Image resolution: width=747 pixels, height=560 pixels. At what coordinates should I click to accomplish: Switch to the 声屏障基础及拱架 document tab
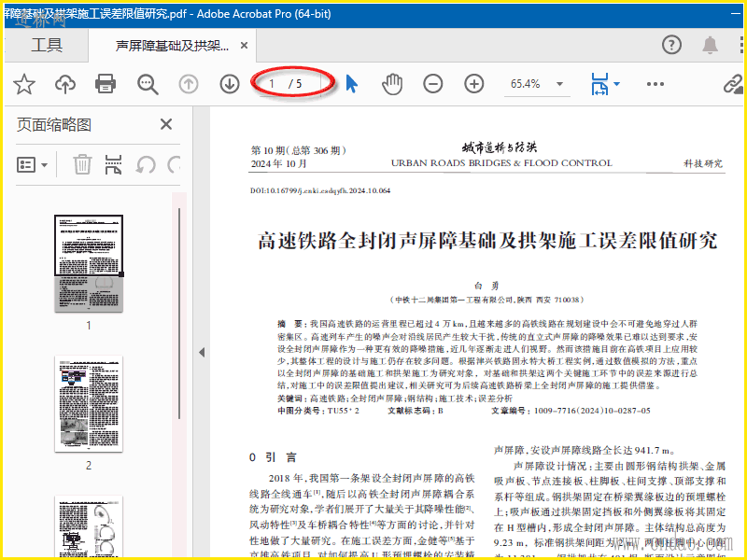(172, 46)
